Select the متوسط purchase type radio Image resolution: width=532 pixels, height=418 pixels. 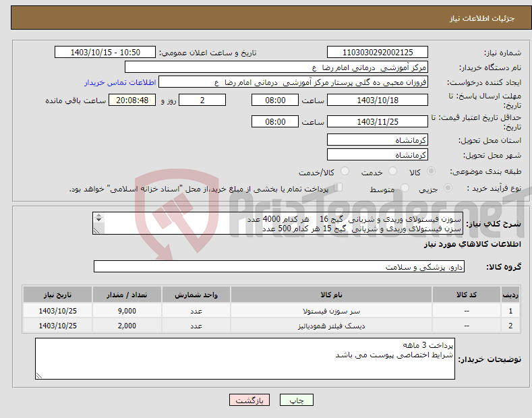[x=405, y=187]
